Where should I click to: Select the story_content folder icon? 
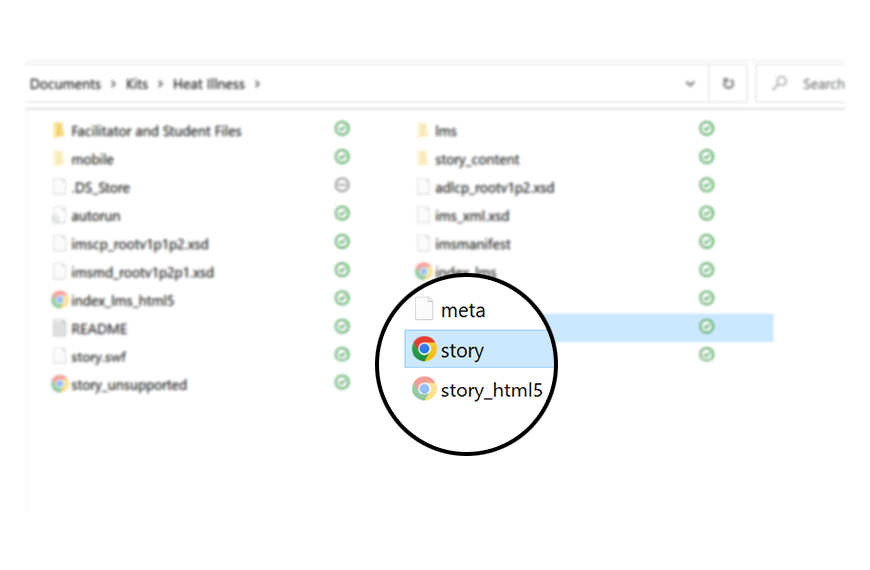[422, 159]
